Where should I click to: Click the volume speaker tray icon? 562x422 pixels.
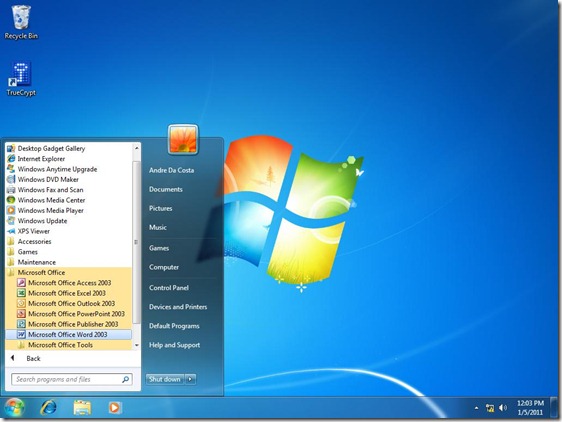pyautogui.click(x=503, y=408)
